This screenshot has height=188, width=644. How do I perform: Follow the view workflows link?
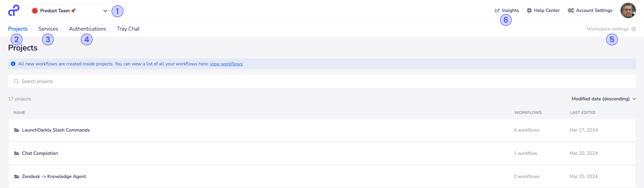[226, 64]
